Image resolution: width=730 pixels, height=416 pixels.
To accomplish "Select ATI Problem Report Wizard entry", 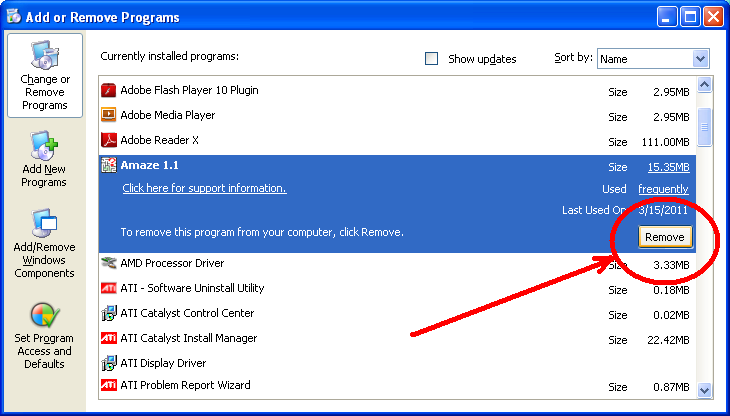I will click(397, 386).
